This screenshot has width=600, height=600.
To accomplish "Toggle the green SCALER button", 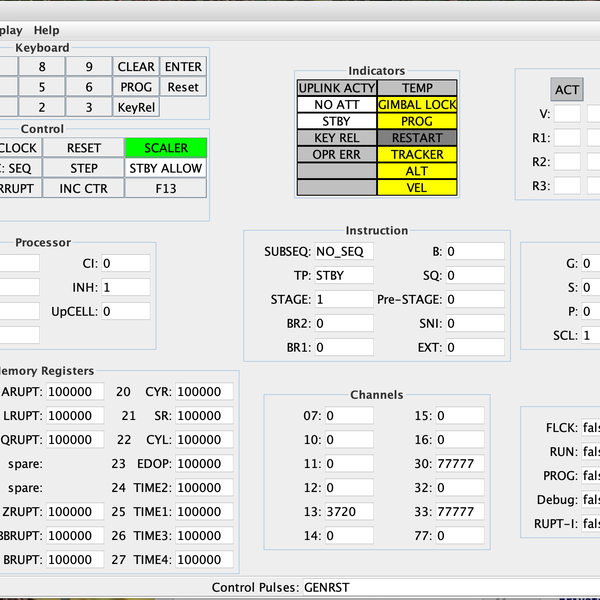I will coord(166,147).
